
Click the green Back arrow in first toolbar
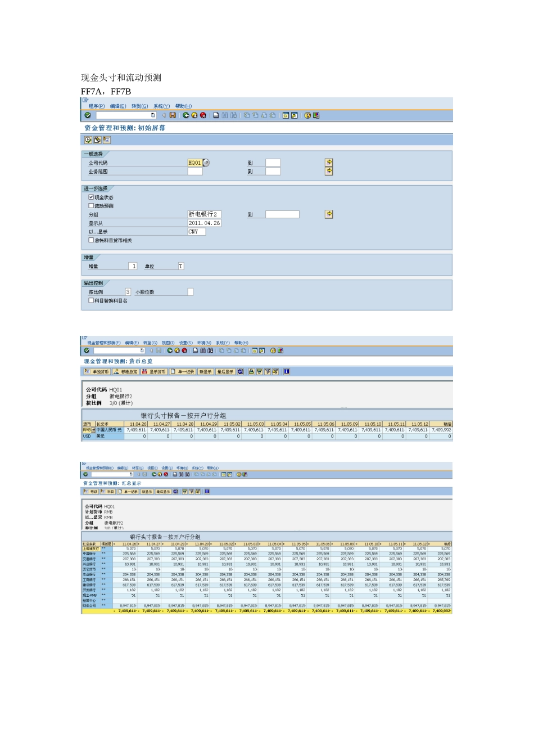185,115
